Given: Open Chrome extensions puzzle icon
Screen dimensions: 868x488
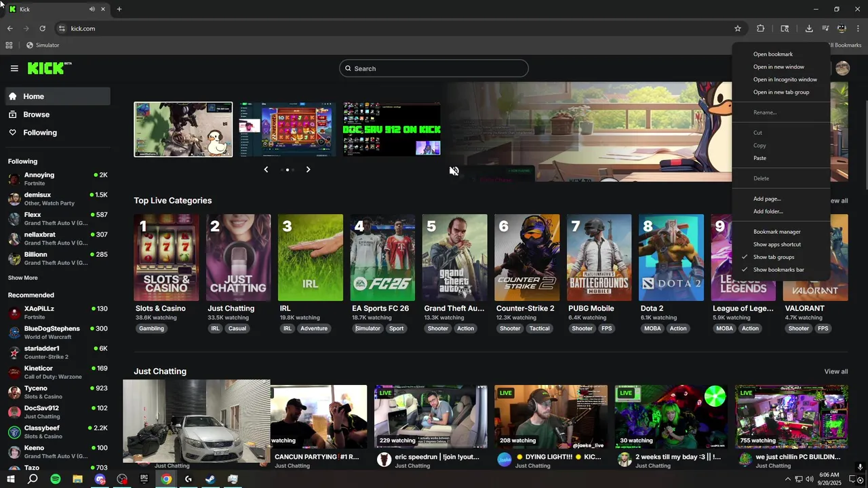Looking at the screenshot, I should [760, 28].
